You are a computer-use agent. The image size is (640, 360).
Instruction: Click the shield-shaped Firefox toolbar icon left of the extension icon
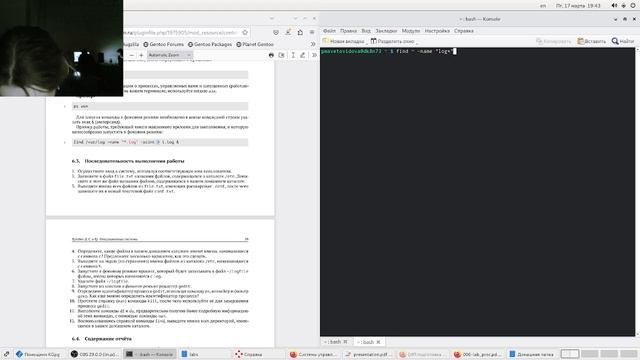coord(276,32)
